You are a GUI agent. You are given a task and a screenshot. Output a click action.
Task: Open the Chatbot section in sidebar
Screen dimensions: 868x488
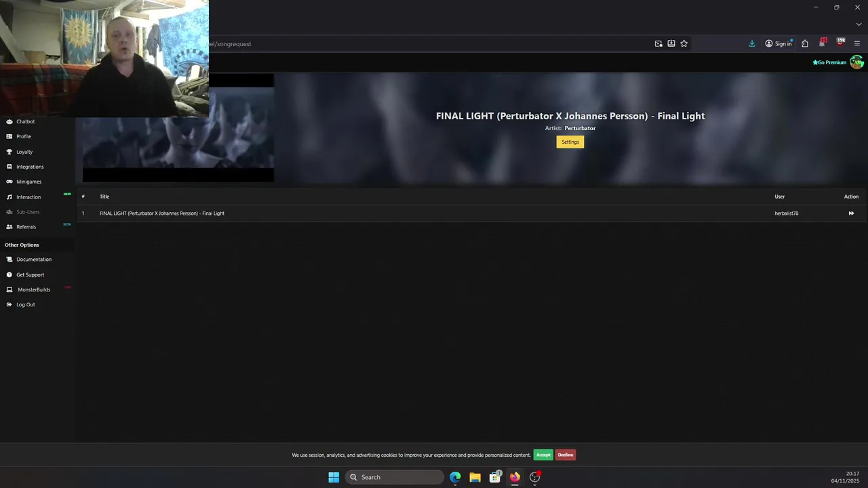(25, 121)
